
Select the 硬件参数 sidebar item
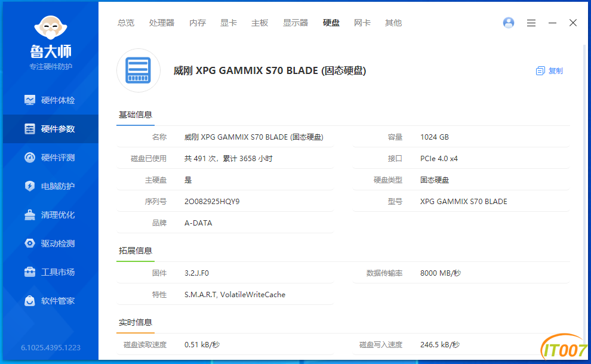point(50,129)
